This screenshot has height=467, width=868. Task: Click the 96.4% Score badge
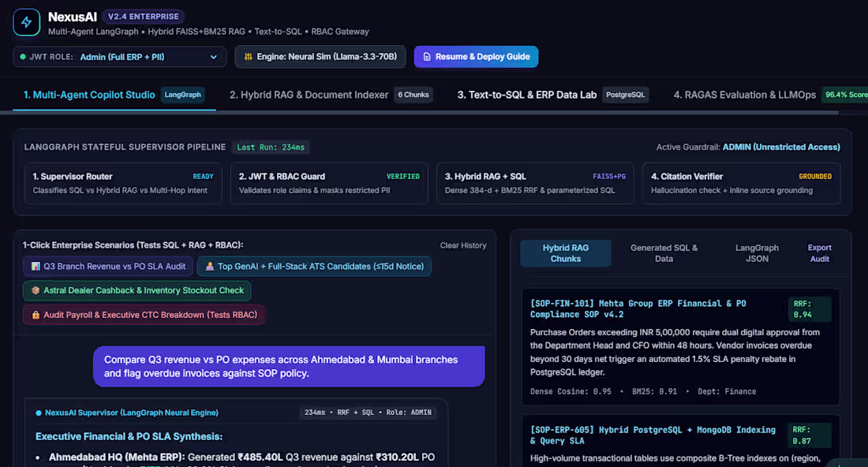coord(845,95)
